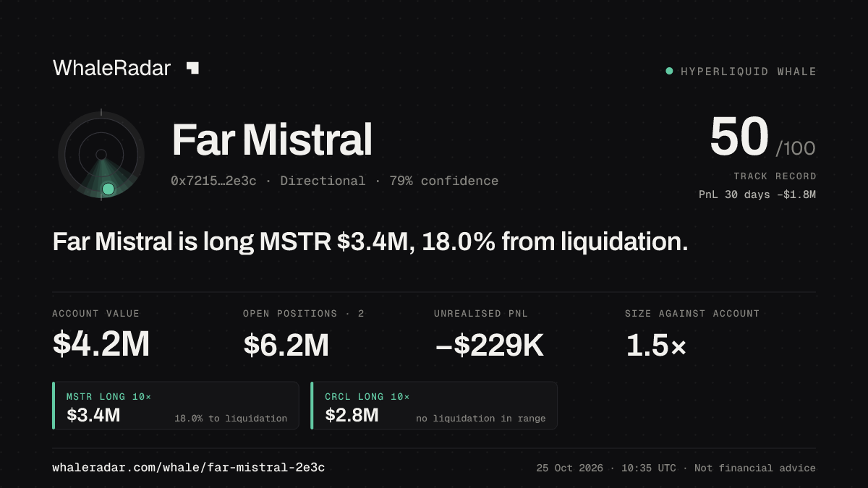Click the −$229K unrealised PnL value
The image size is (868, 488).
point(489,346)
